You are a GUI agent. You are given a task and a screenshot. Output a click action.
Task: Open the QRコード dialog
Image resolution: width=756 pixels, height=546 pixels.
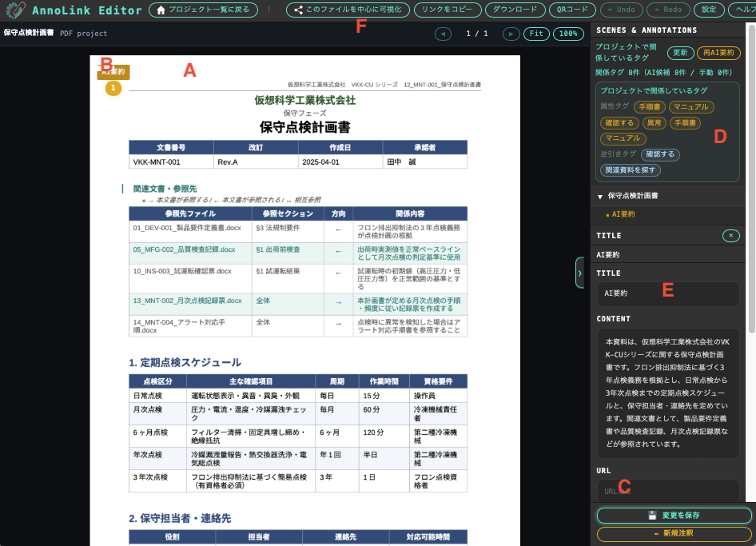(572, 10)
